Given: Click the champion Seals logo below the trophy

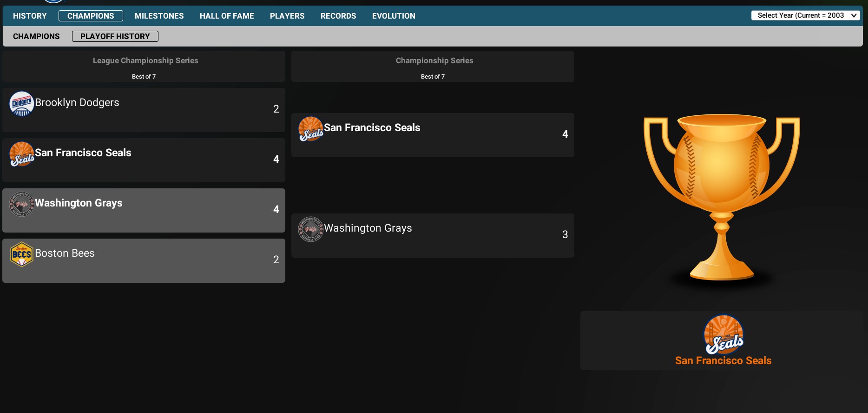Looking at the screenshot, I should tap(723, 335).
